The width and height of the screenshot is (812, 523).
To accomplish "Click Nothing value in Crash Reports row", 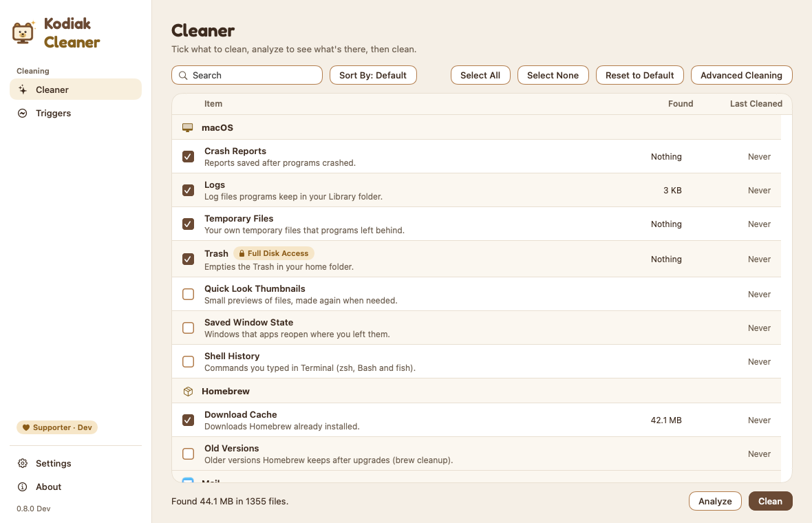I will [666, 157].
